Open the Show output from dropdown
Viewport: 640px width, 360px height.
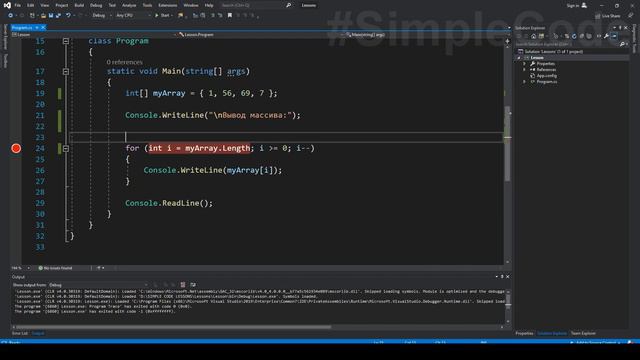tap(98, 285)
